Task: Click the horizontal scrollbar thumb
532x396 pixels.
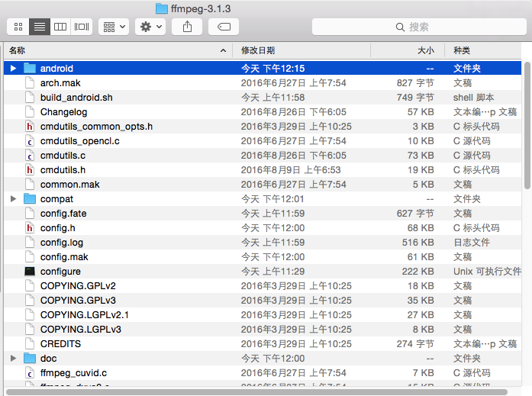Action: click(x=256, y=392)
